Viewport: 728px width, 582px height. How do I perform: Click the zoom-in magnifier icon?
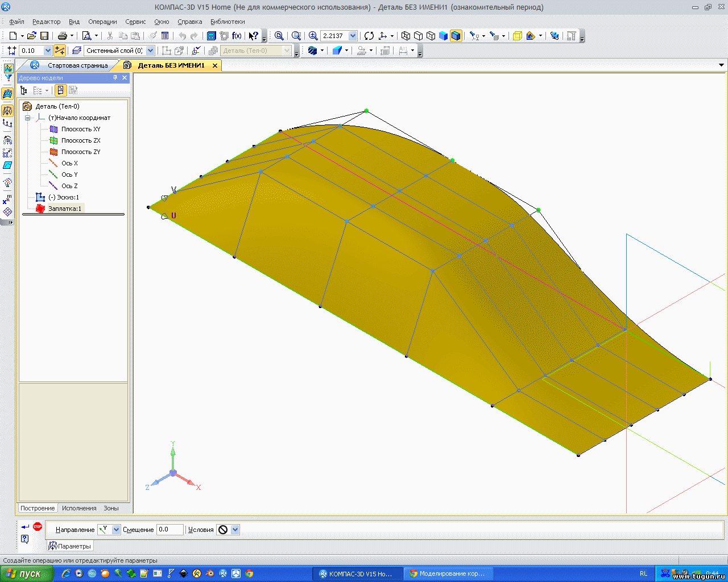tap(313, 36)
